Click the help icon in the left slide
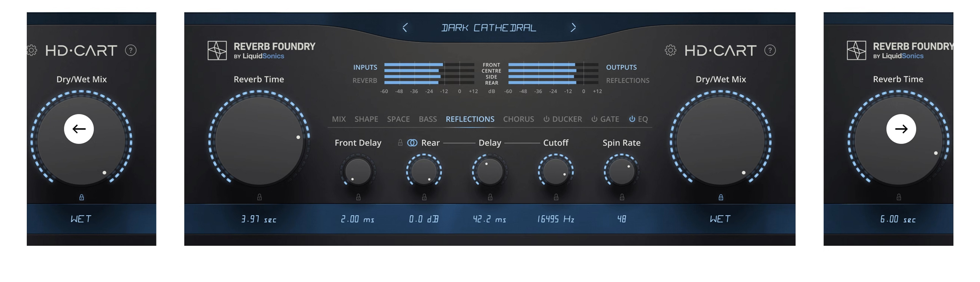Screen dimensions: 980x282 [131, 50]
